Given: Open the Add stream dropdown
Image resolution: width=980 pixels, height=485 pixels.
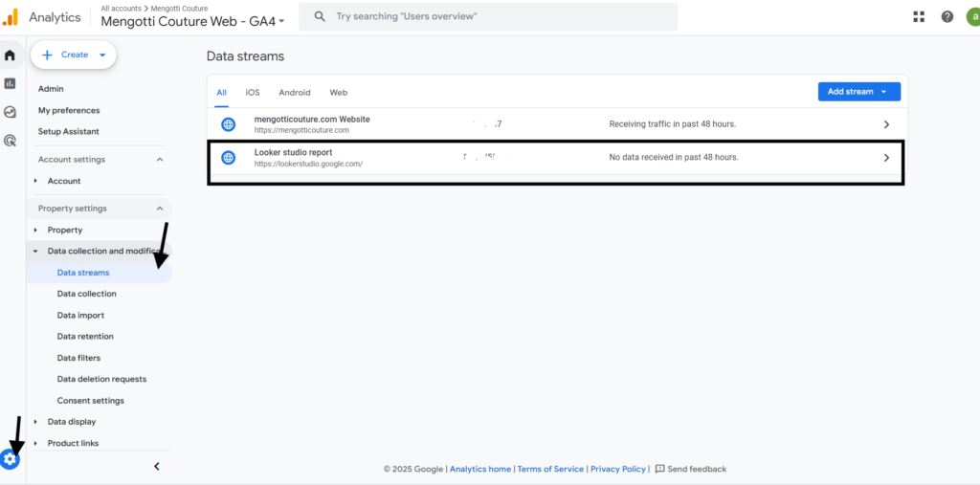Looking at the screenshot, I should pos(859,91).
